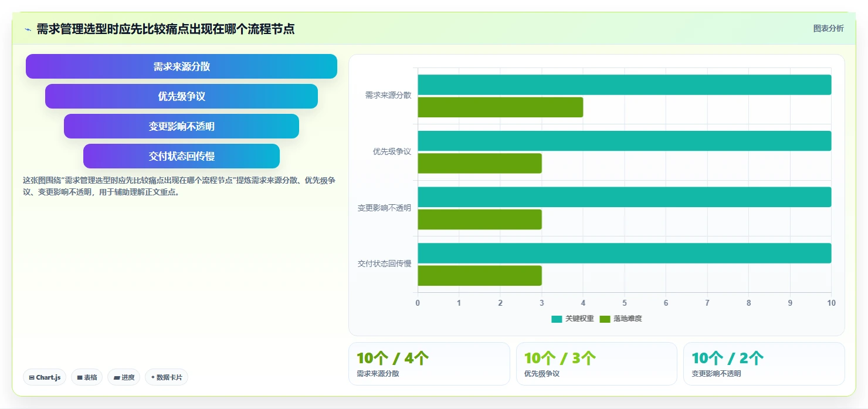Click the teal 关键权重 legend color box
The height and width of the screenshot is (409, 868).
point(557,319)
